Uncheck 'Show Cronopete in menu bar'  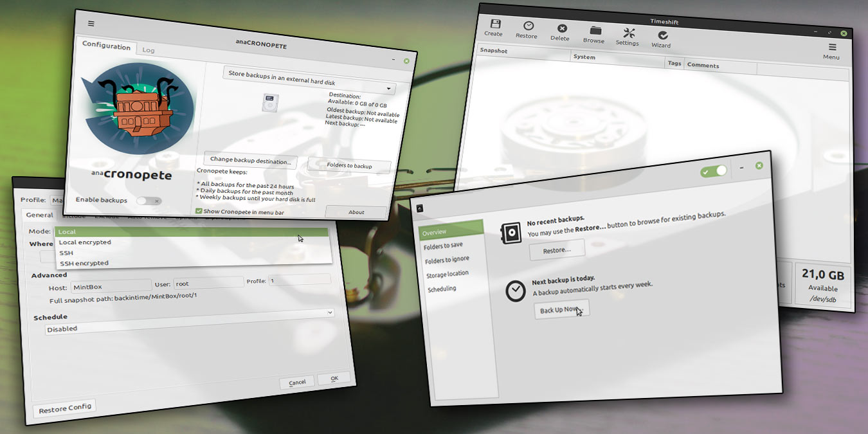point(199,210)
